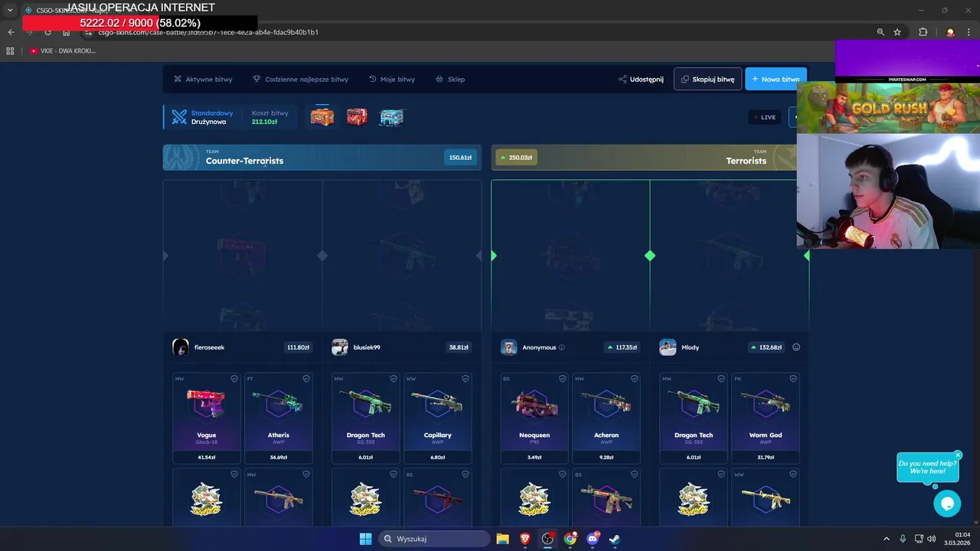Click the shield verify icon on Vogue card

pyautogui.click(x=234, y=379)
